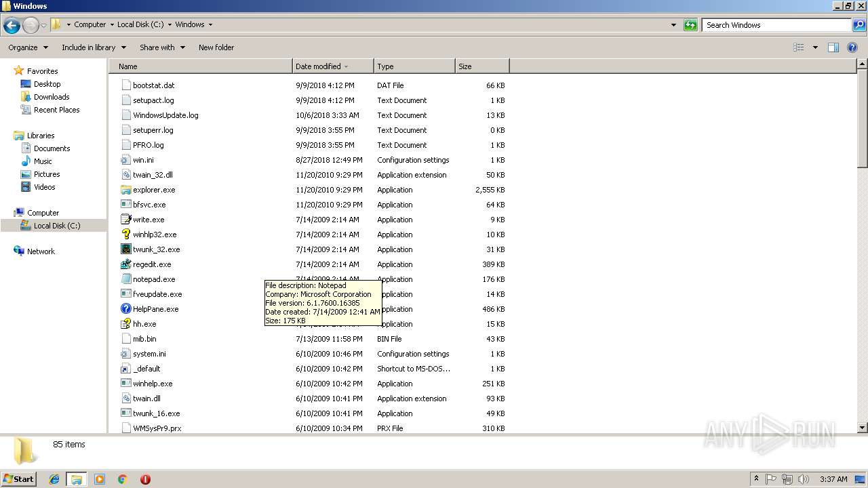
Task: Open the Share with dropdown
Action: 162,47
